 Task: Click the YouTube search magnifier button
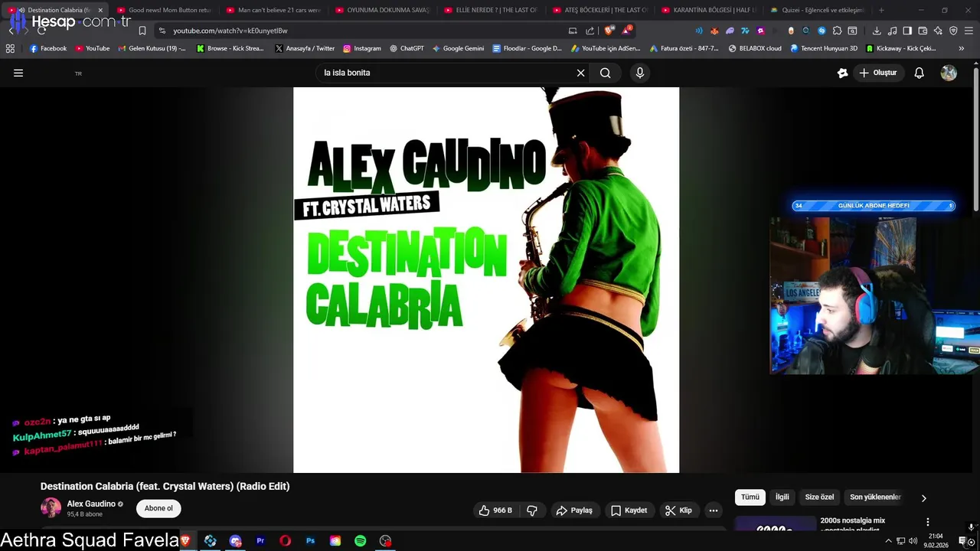point(606,73)
